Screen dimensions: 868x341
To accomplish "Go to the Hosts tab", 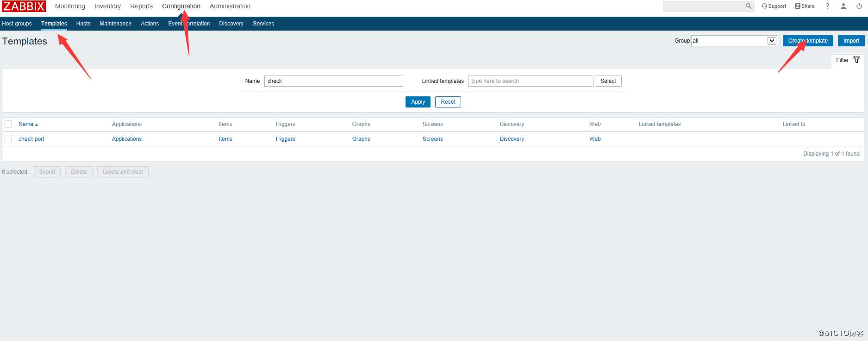I will tap(83, 24).
